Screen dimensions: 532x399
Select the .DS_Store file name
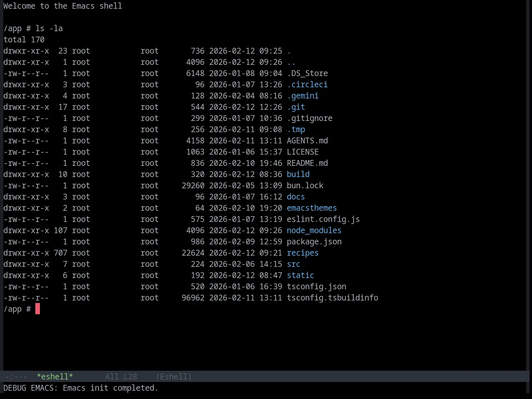click(307, 73)
